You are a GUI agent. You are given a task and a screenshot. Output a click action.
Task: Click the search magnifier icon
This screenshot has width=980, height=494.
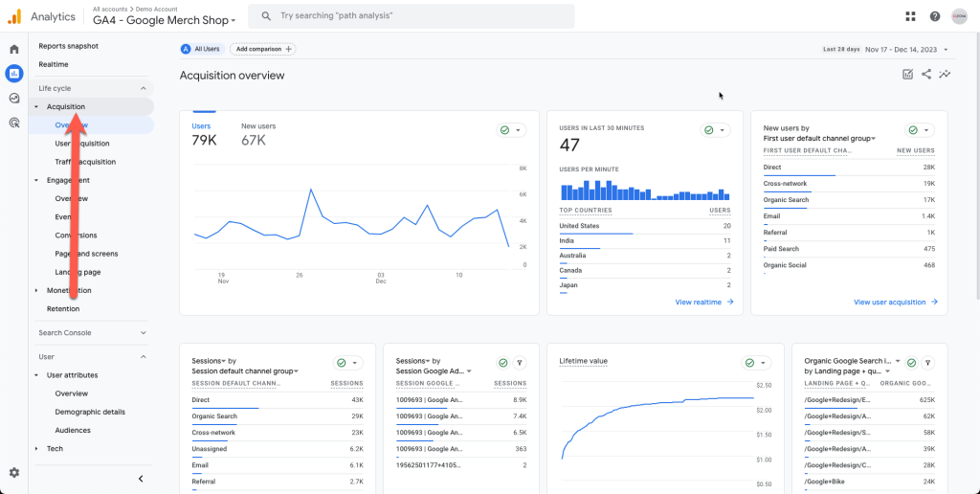(266, 15)
